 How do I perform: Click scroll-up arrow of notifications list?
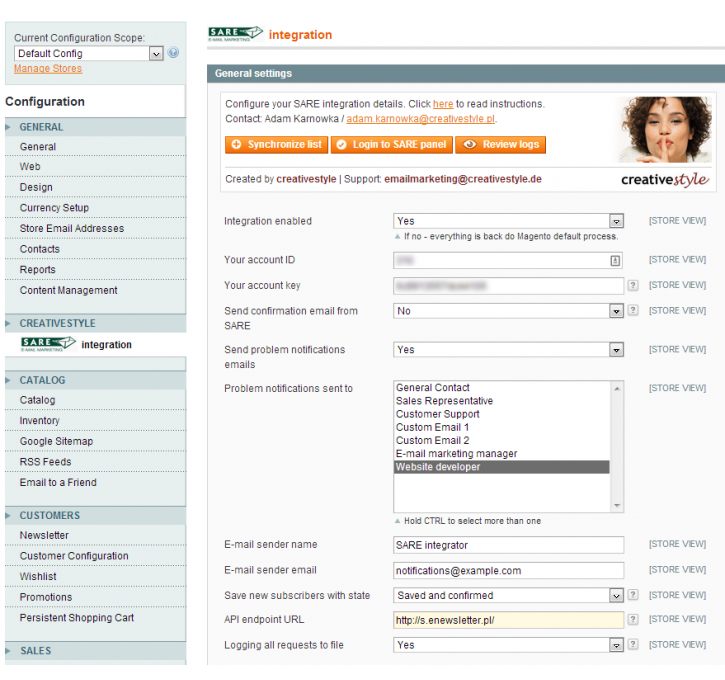(617, 389)
